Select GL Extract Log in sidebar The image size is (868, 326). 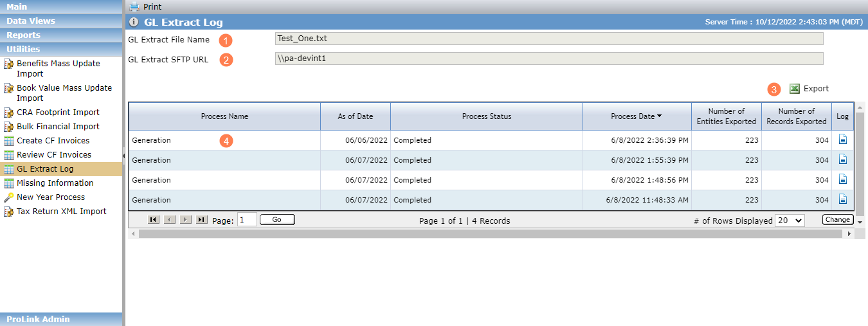[45, 169]
